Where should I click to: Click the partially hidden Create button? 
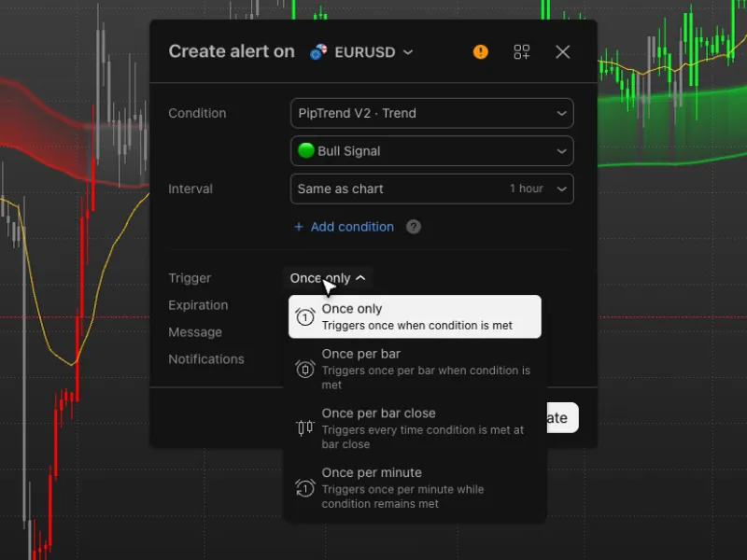562,417
